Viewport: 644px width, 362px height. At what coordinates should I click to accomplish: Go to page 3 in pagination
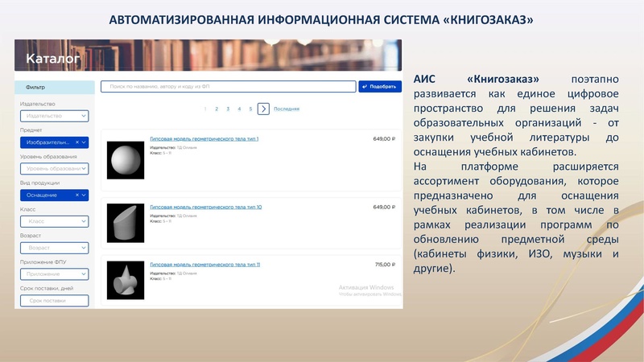[228, 109]
